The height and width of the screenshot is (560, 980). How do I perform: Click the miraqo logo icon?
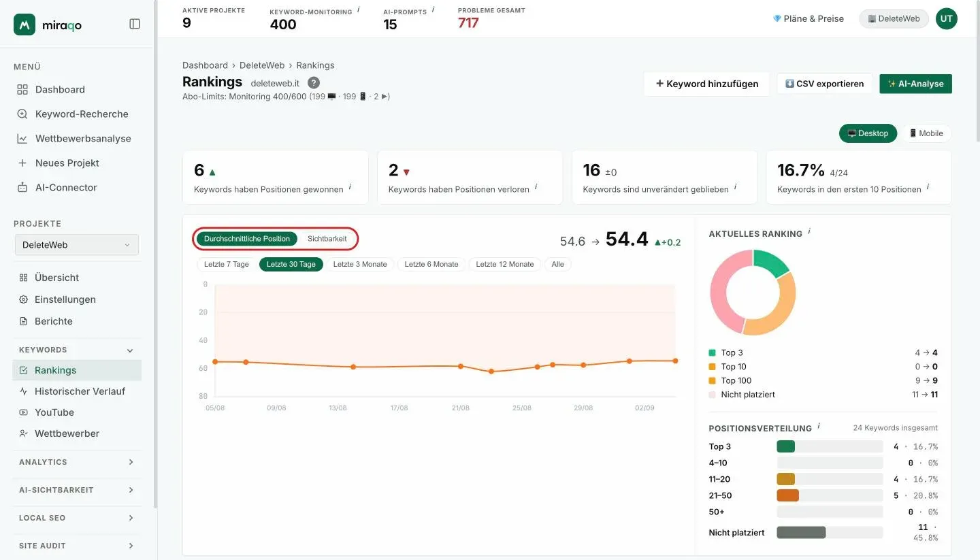click(24, 24)
